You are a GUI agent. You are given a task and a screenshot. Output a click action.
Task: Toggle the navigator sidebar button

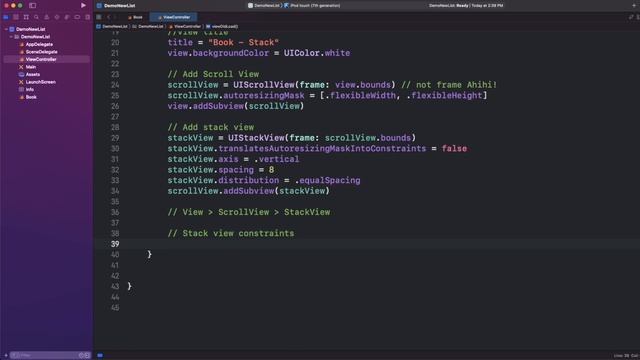[x=33, y=5]
